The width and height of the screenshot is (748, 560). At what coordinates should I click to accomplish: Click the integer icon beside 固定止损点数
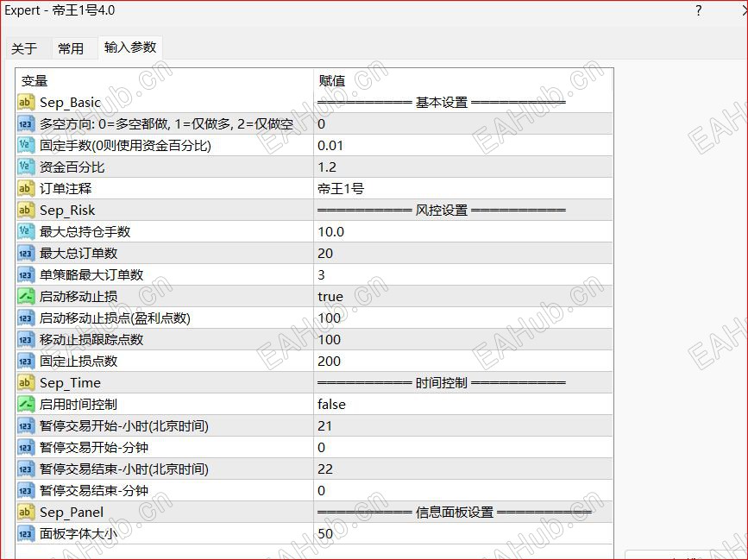tap(26, 361)
